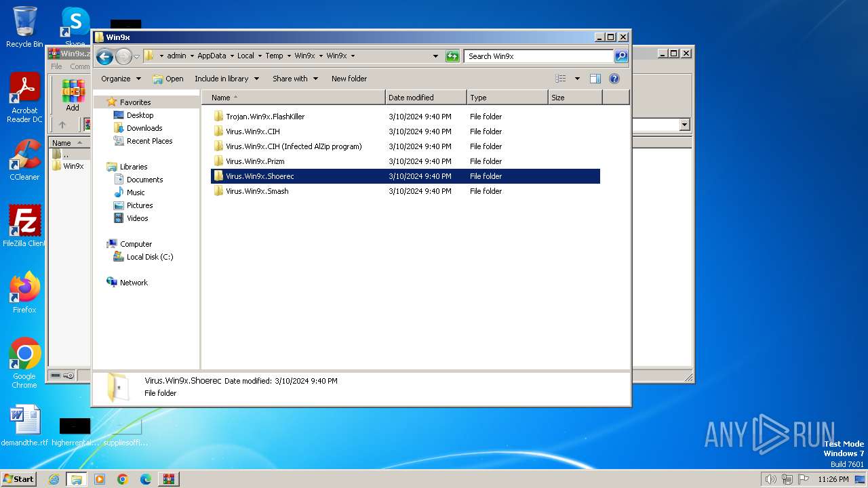Refresh the Win9x folder view

click(452, 56)
